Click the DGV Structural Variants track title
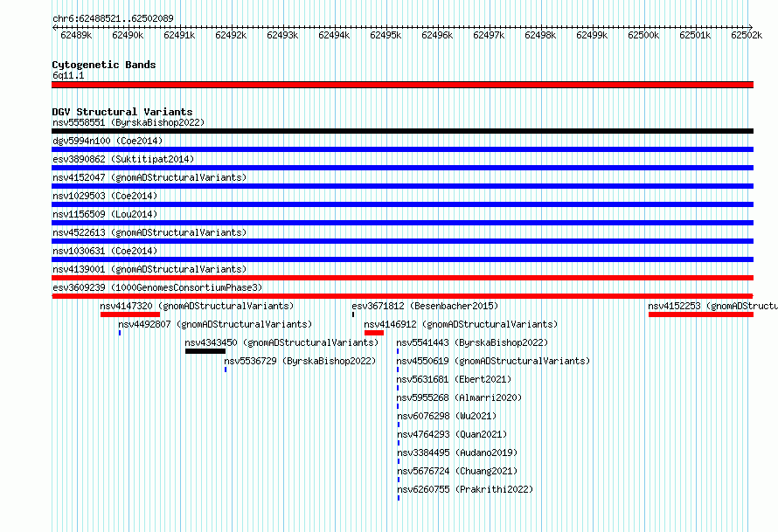The image size is (778, 532). 122,112
